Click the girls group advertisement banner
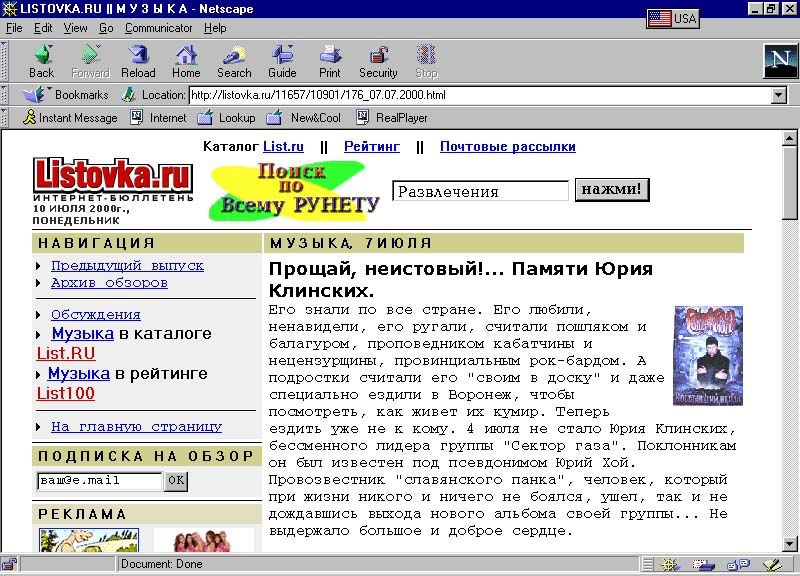Image resolution: width=800 pixels, height=576 pixels. [x=204, y=540]
